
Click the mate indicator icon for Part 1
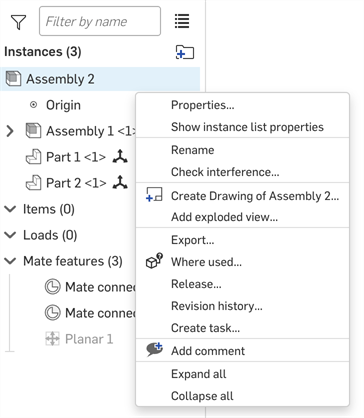tap(120, 157)
